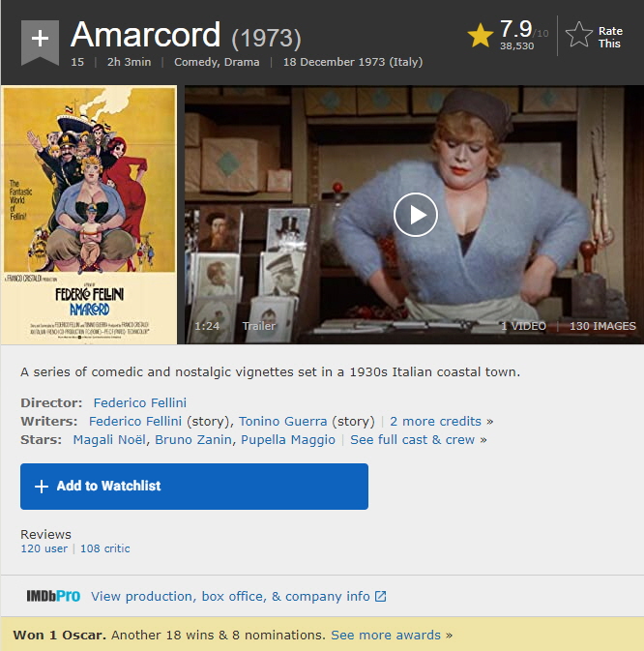Click the empty Rate This star
This screenshot has width=644, height=651.
point(579,35)
